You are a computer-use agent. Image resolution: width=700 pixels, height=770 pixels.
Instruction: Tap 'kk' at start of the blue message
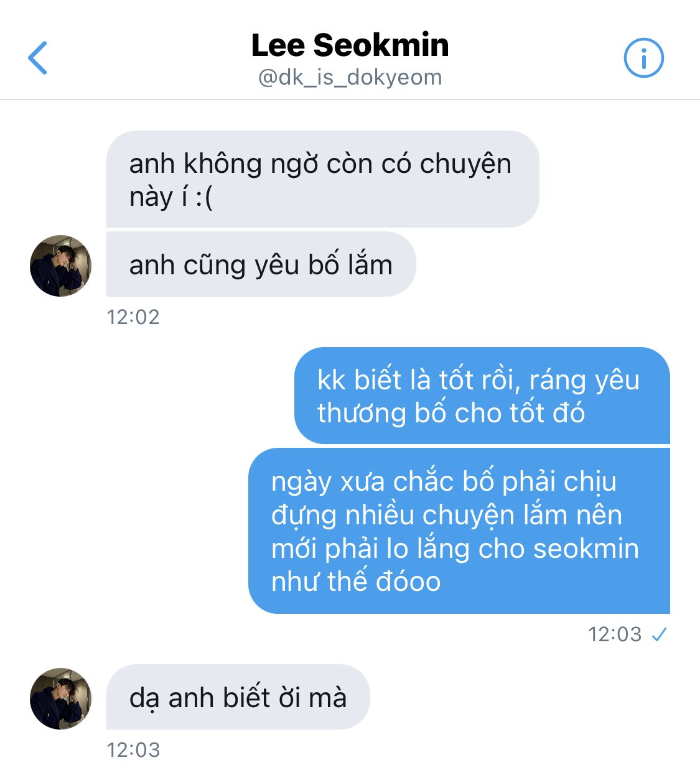pos(332,380)
